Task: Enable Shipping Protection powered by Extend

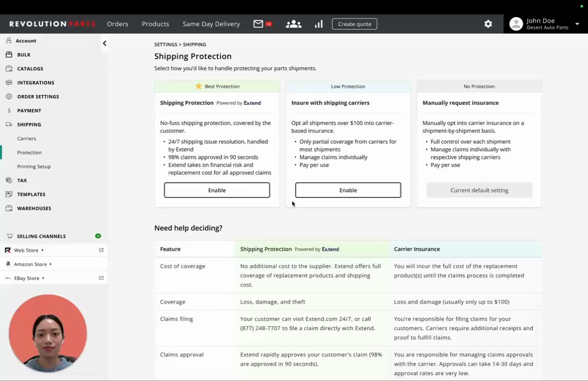Action: tap(217, 190)
